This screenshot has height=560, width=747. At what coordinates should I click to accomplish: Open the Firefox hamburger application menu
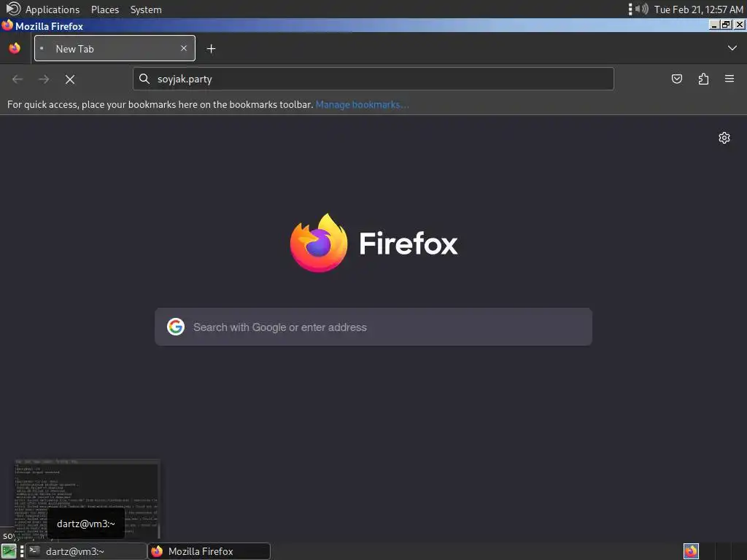click(729, 79)
